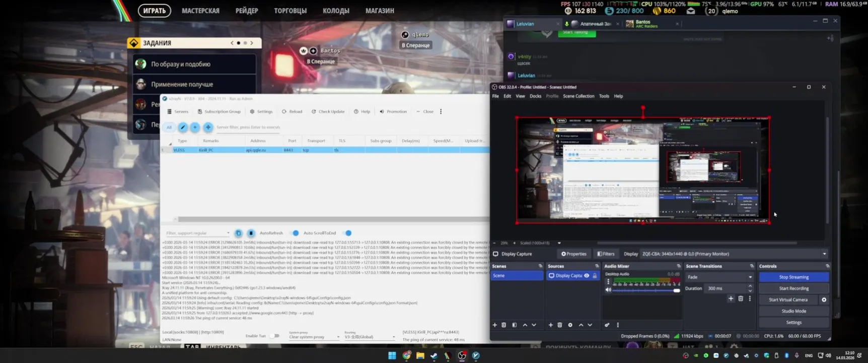Open scene filters icon in Scenes panel
The image size is (868, 363).
coord(514,325)
